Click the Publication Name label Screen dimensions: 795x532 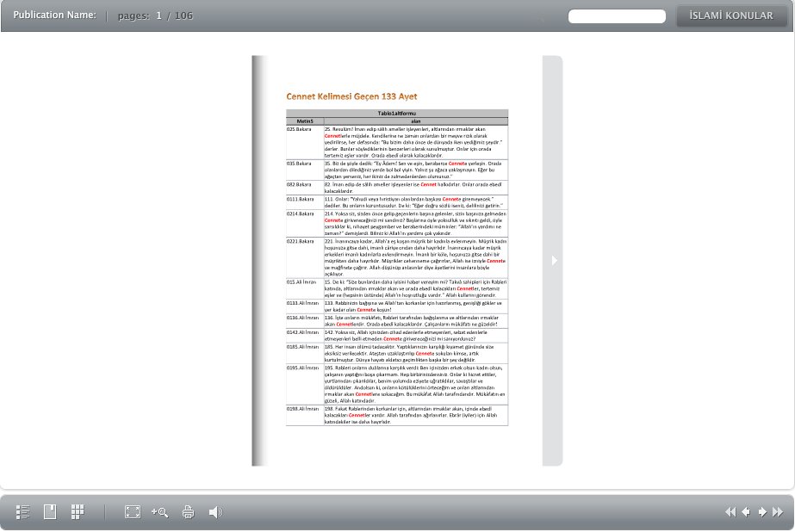coord(54,15)
